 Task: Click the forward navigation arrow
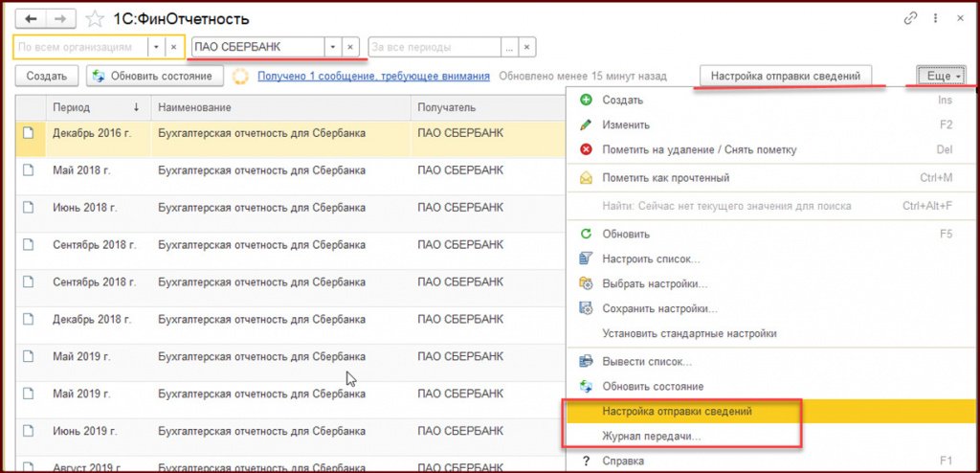[x=60, y=18]
